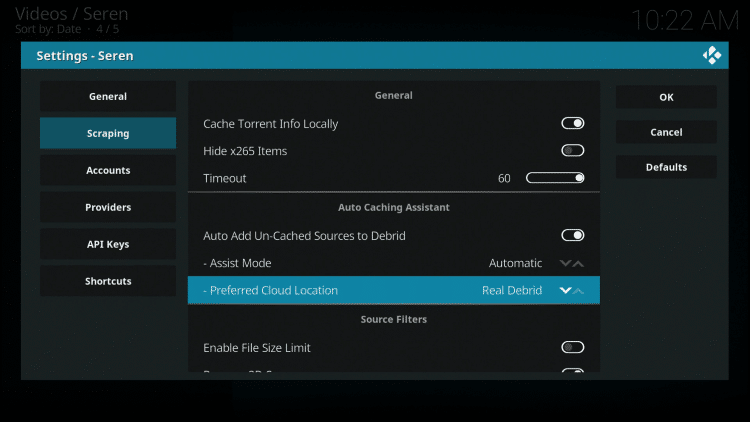Confirm settings with the OK button

coord(666,97)
